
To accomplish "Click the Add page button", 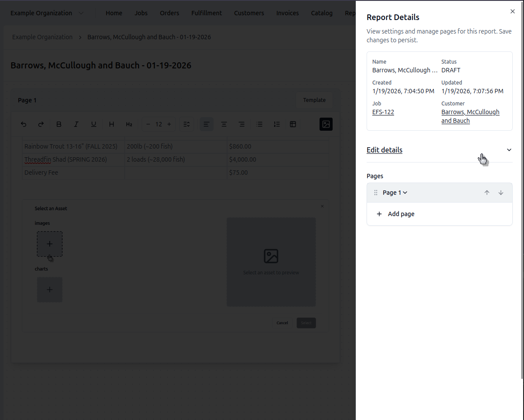I will point(396,214).
